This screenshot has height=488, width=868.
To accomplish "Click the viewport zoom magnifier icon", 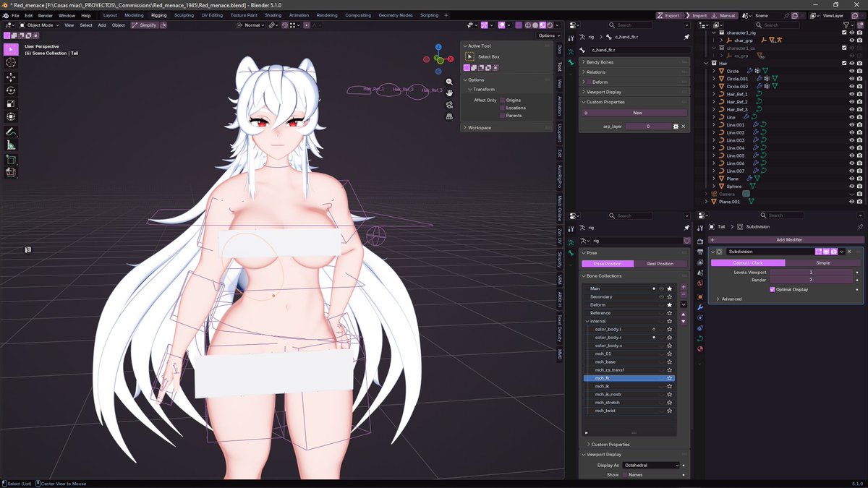I will [449, 82].
